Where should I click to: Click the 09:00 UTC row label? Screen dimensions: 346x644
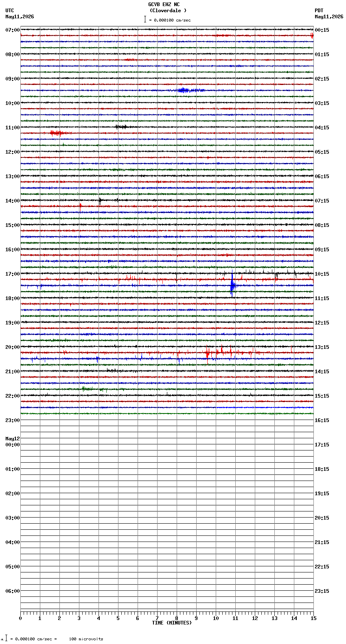point(13,79)
